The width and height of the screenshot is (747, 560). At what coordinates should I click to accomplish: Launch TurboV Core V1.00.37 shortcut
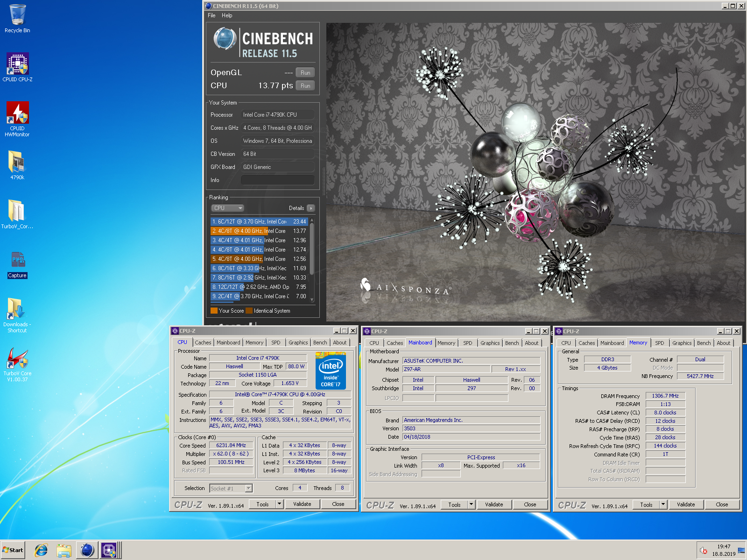tap(17, 364)
